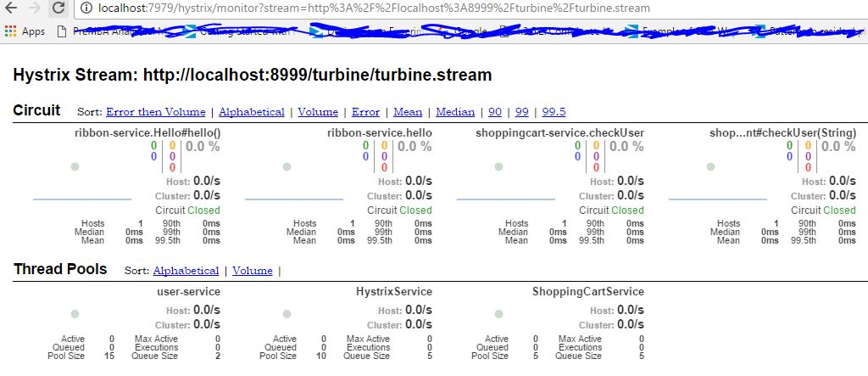Click the shoppingcart-service.checkUser circuit title
868x376 pixels.
(x=559, y=133)
